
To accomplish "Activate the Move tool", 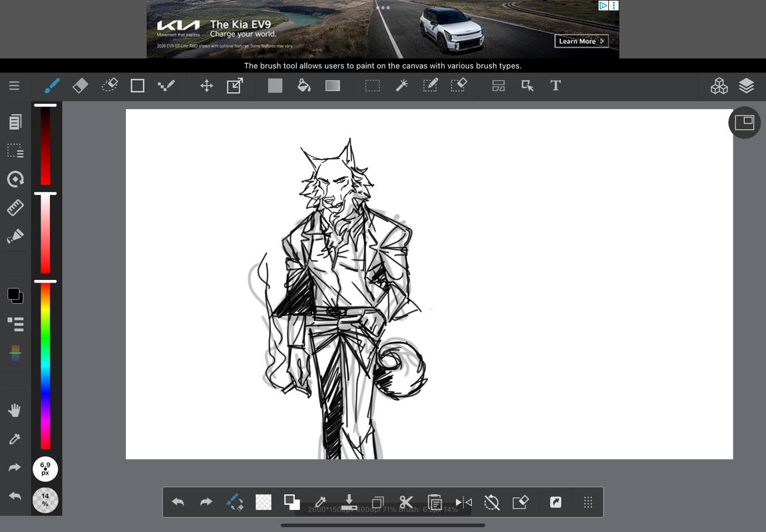I will pos(207,86).
